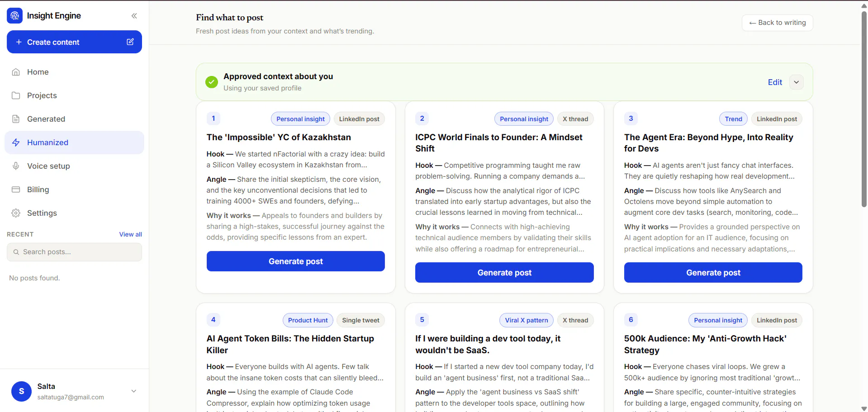Click the scrollbar up arrow

(x=864, y=5)
